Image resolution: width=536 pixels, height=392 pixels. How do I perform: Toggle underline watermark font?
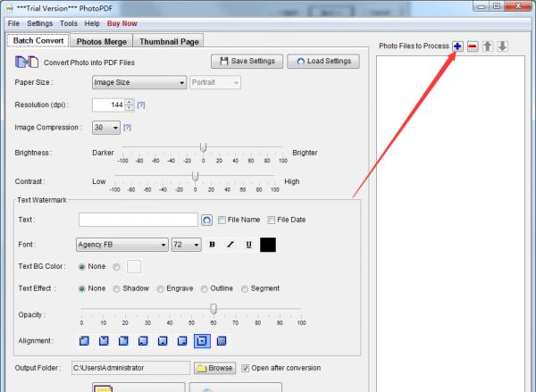248,245
